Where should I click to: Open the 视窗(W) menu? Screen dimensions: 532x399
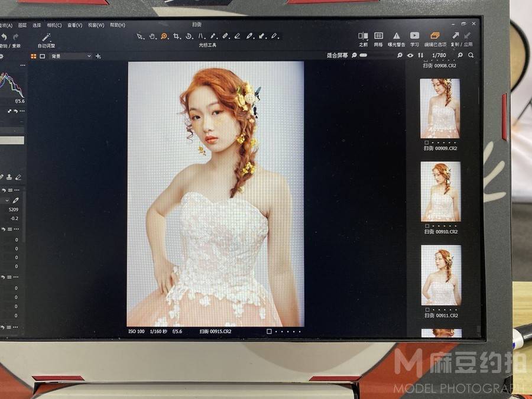coord(96,25)
